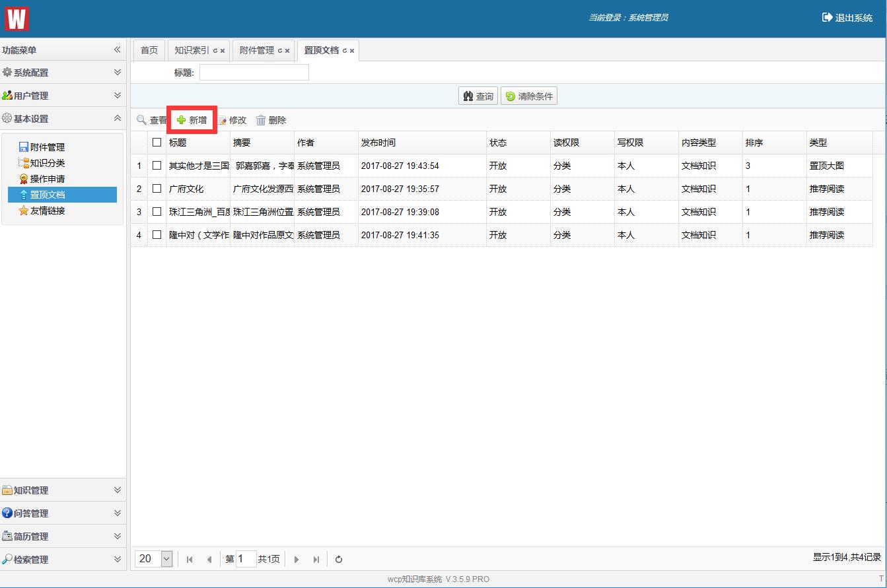Toggle the select-all checkbox in table header
Screen dimensions: 887x588
click(157, 142)
